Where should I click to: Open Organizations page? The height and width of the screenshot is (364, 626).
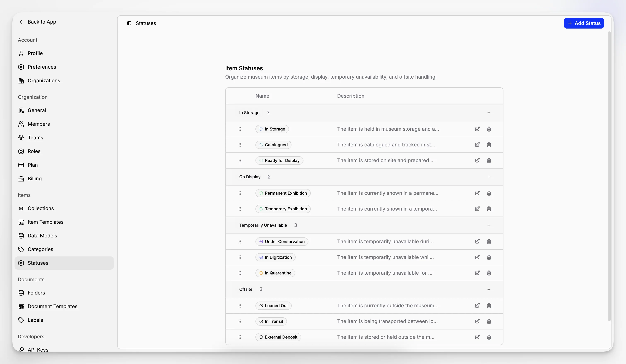click(x=64, y=81)
